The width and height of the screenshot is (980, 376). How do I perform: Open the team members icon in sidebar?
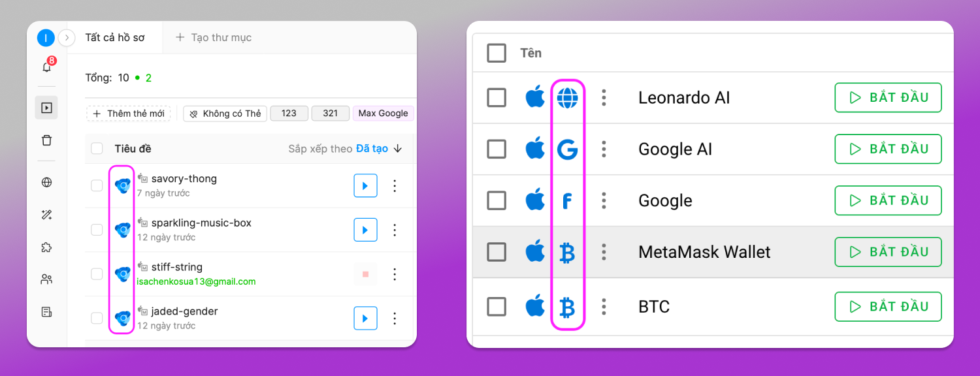(46, 279)
